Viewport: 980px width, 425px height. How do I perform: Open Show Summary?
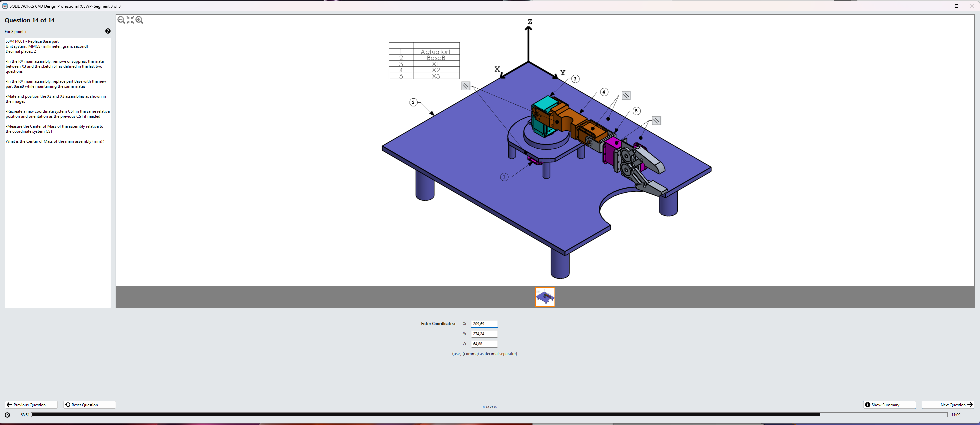pos(889,405)
